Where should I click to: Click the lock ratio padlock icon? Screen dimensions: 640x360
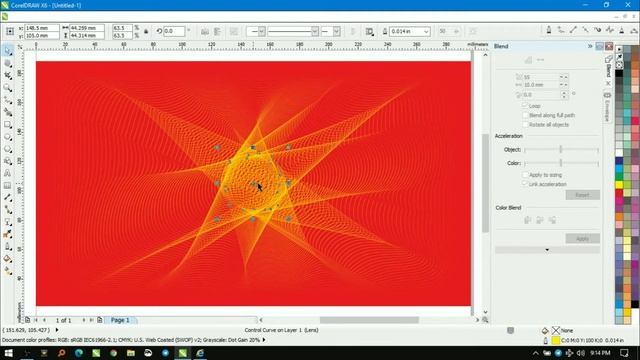[146, 31]
